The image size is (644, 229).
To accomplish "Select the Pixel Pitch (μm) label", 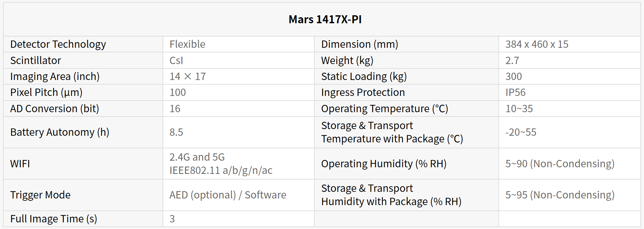I will tap(46, 92).
